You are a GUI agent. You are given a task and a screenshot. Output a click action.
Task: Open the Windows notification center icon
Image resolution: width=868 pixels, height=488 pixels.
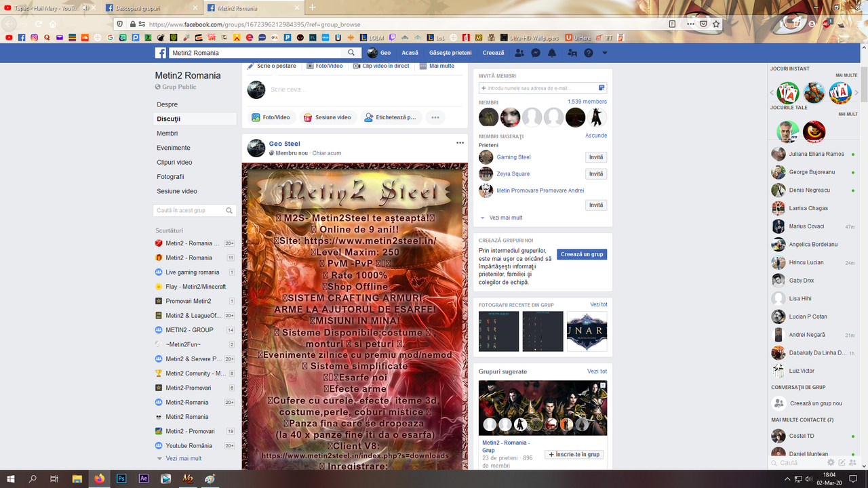click(853, 479)
